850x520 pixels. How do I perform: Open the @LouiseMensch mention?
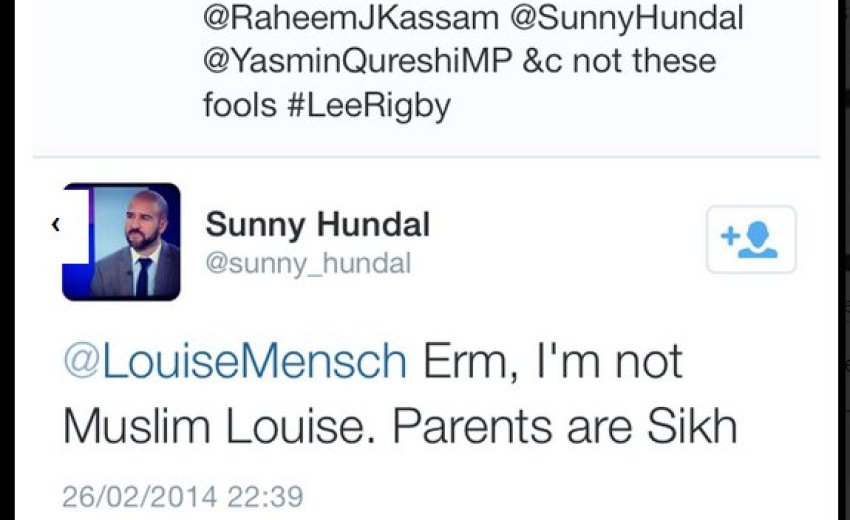tap(235, 361)
